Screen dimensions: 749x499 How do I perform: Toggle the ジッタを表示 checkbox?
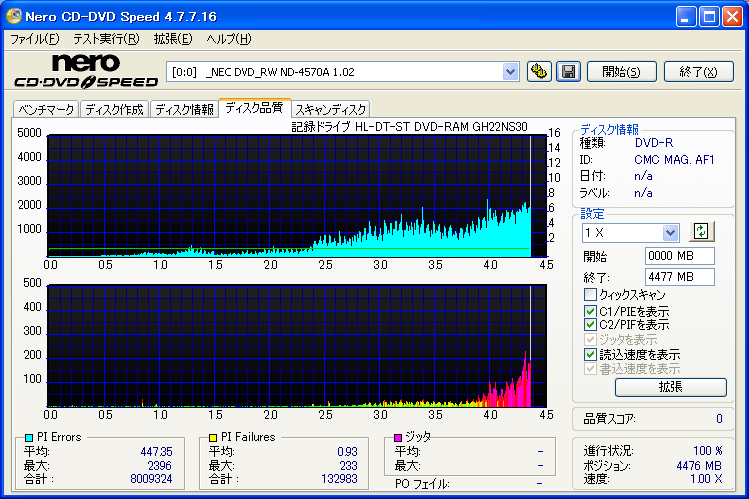pyautogui.click(x=590, y=340)
